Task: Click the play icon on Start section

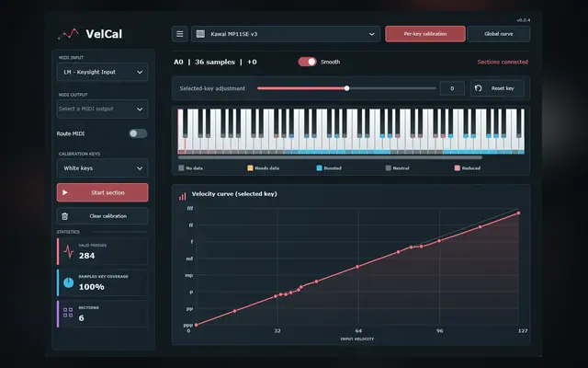Action: (65, 192)
